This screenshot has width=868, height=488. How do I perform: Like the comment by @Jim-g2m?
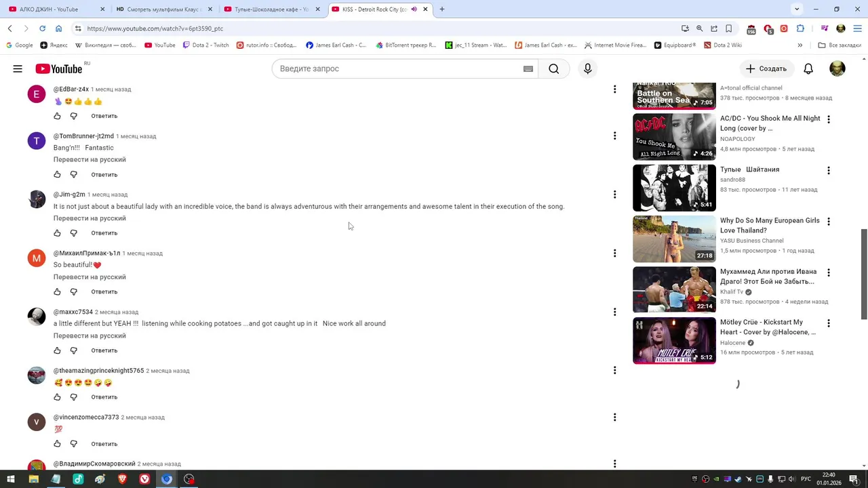(57, 233)
